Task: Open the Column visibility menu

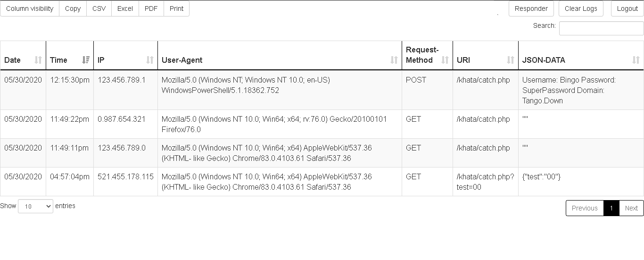Action: coord(30,8)
